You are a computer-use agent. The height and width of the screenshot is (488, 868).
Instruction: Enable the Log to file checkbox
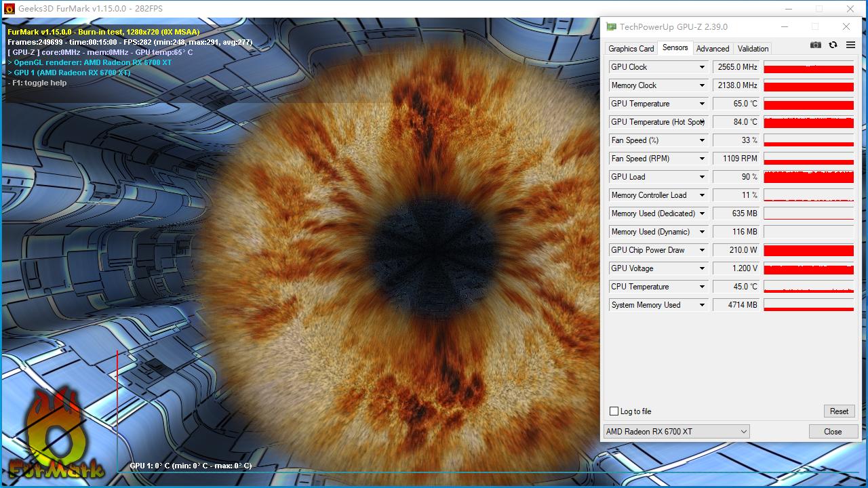(614, 411)
